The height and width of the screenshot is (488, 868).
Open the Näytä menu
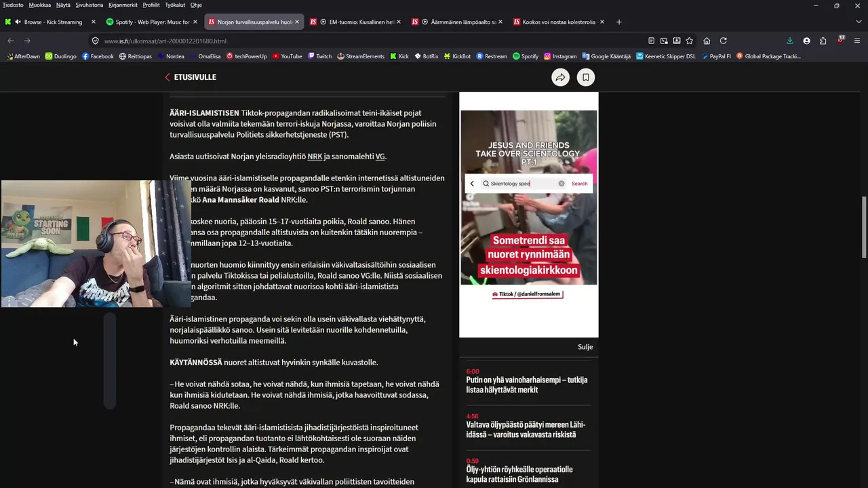click(63, 5)
